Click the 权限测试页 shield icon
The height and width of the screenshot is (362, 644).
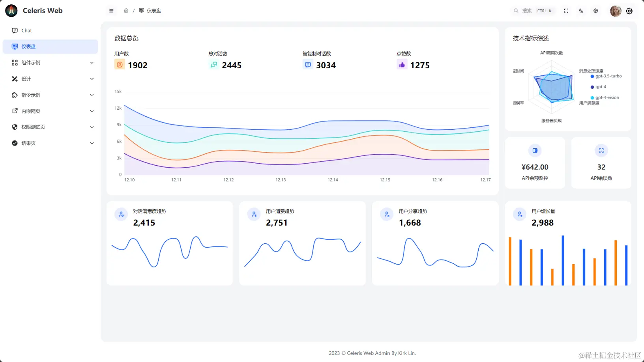(x=15, y=127)
